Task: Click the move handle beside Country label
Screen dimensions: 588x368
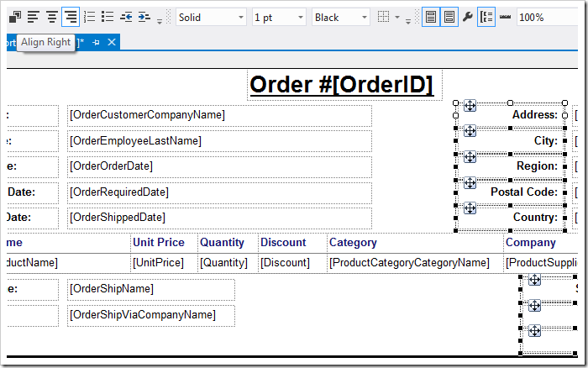Action: pos(470,208)
